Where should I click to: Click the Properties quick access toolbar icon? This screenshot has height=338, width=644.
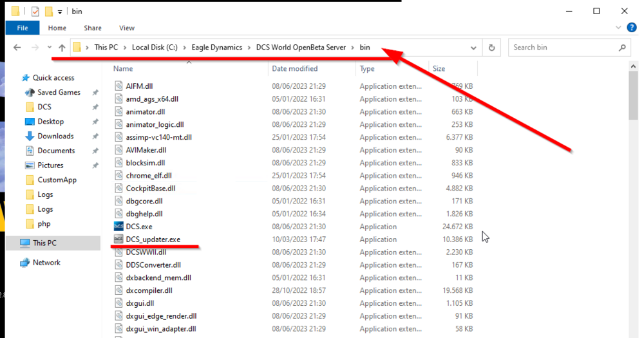click(35, 12)
